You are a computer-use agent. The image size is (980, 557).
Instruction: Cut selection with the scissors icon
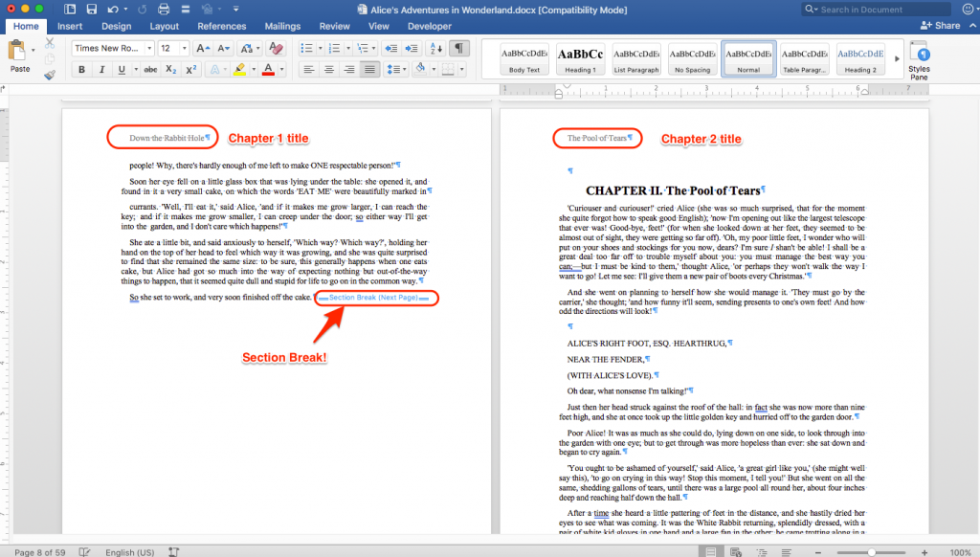(50, 43)
